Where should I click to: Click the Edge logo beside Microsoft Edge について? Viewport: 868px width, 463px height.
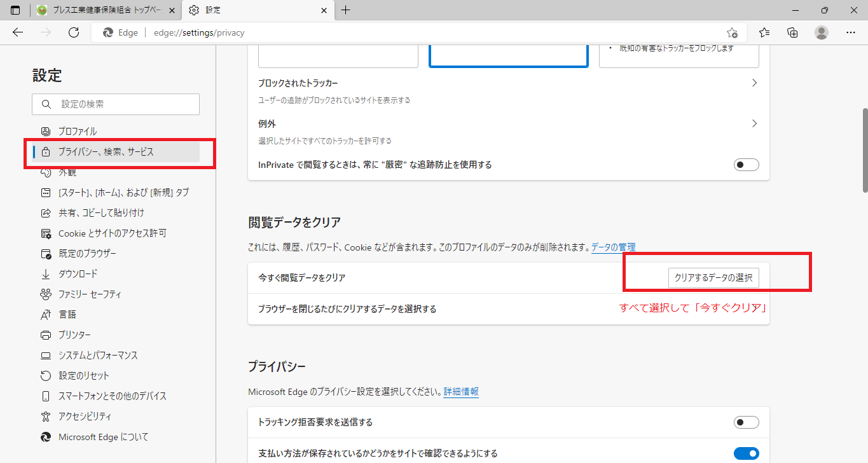point(46,437)
